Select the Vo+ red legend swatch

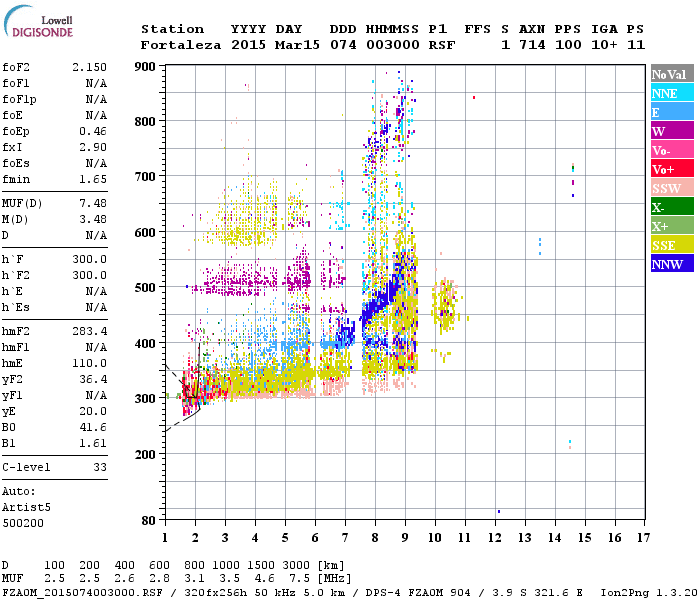tap(672, 169)
